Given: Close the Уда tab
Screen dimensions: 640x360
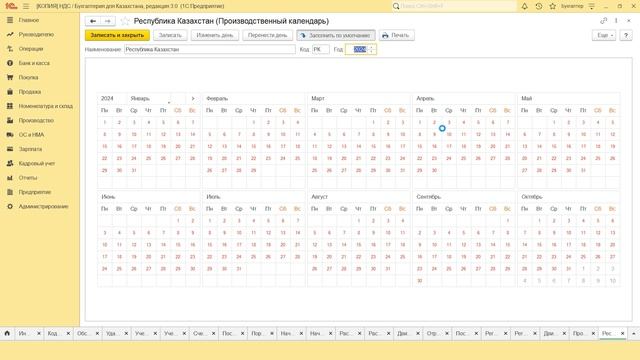Looking at the screenshot, I should (x=126, y=333).
